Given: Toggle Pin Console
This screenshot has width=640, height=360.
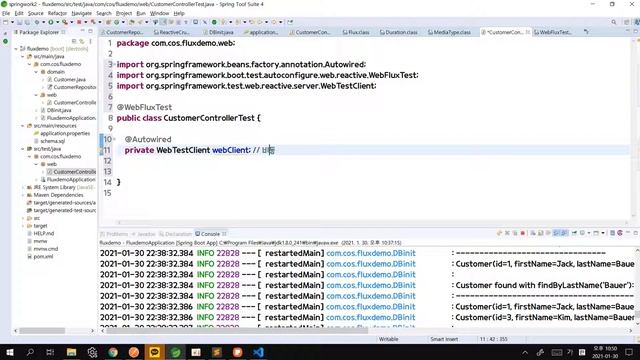Looking at the screenshot, I should point(575,233).
